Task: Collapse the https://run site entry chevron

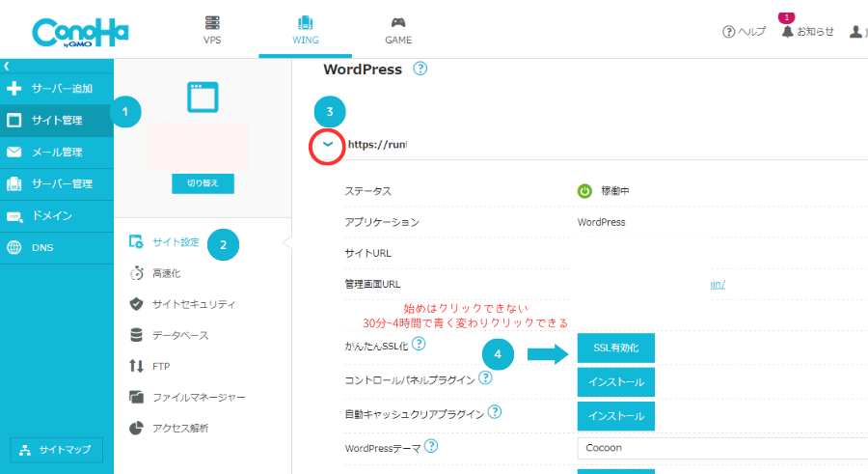Action: (x=328, y=145)
